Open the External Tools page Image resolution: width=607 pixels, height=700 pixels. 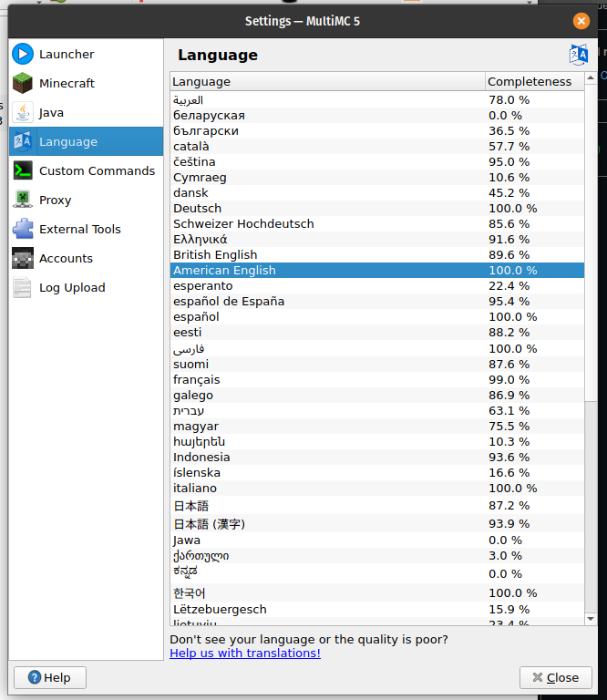[87, 229]
